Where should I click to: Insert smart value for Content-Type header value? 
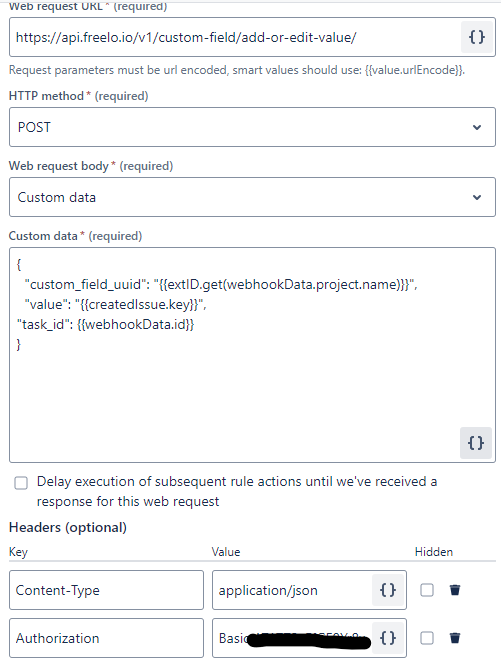point(388,590)
